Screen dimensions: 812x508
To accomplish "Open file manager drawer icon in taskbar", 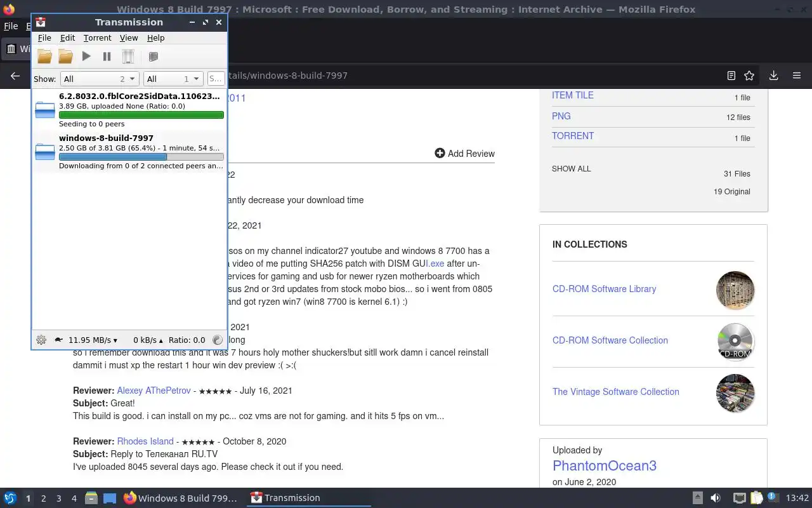I will click(91, 498).
